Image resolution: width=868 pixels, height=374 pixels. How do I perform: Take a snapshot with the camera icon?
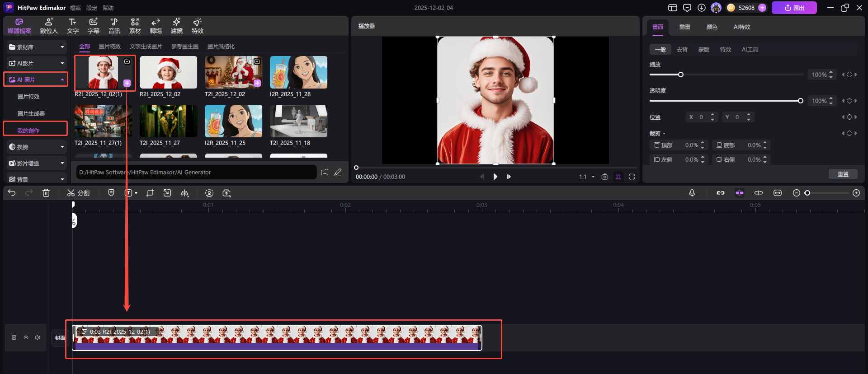(605, 177)
